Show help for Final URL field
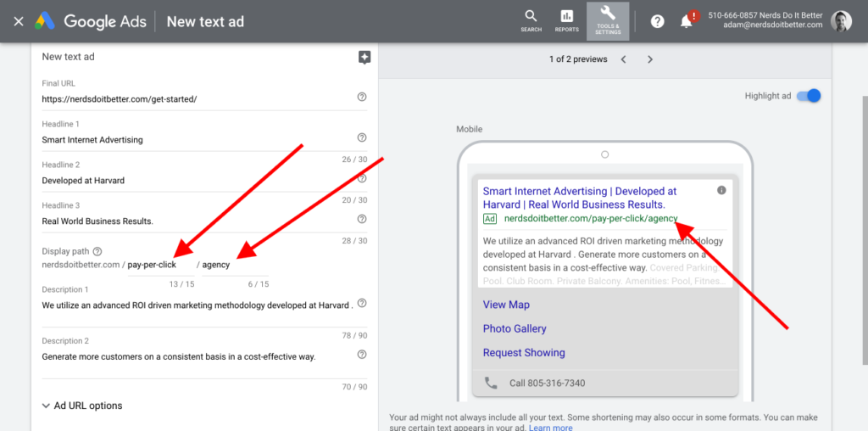This screenshot has width=868, height=431. click(x=362, y=97)
